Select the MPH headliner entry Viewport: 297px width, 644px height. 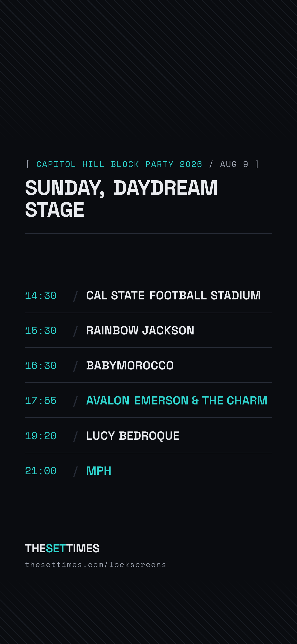pyautogui.click(x=99, y=471)
